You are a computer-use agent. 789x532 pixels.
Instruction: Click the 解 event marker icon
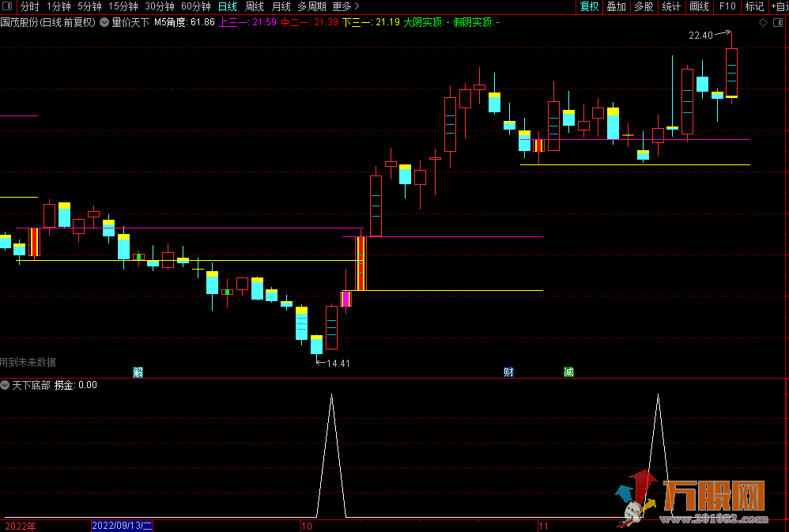tap(138, 372)
